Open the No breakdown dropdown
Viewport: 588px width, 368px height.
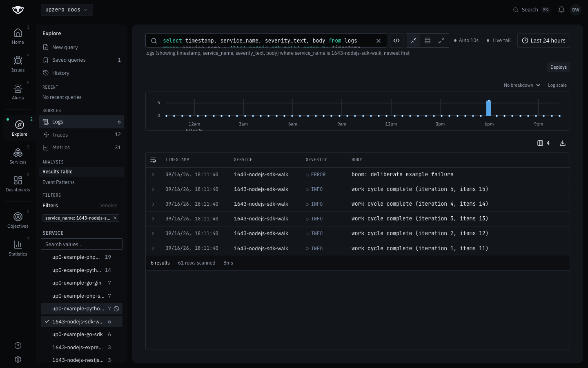click(x=522, y=85)
